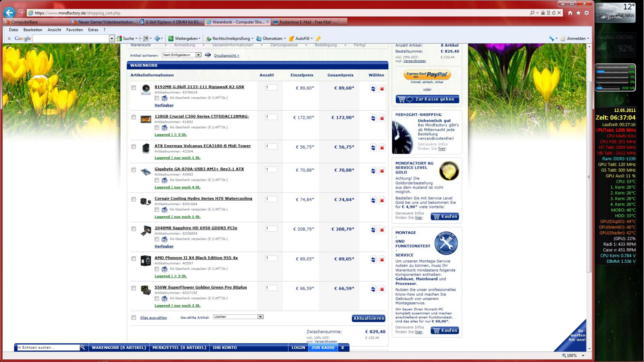Open the Bearbeiten menu
The image size is (644, 362).
[x=33, y=30]
